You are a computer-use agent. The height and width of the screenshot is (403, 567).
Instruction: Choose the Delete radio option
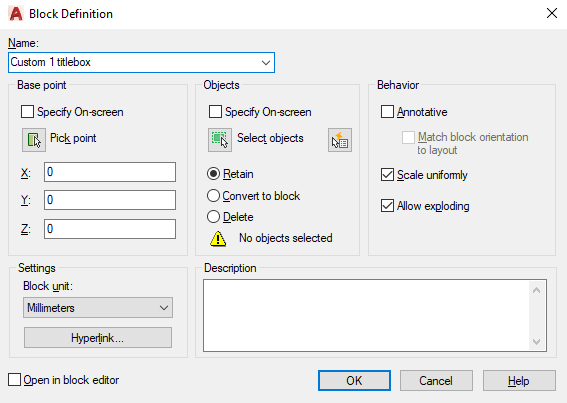[213, 217]
